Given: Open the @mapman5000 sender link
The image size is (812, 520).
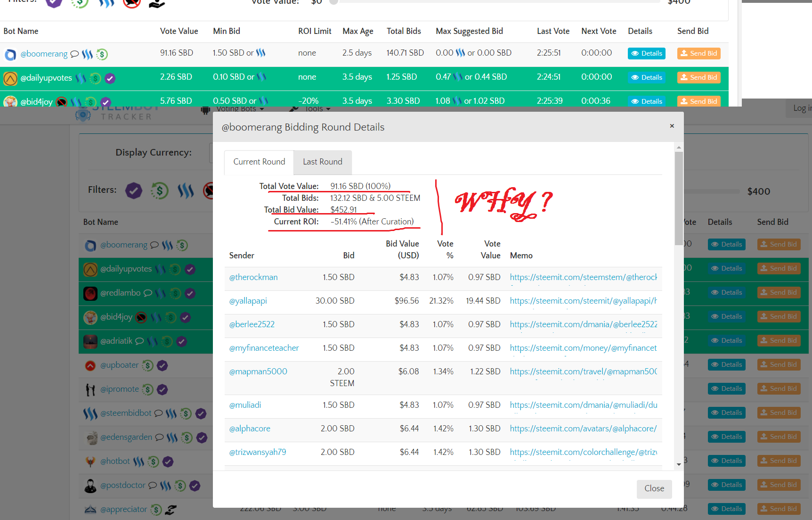Looking at the screenshot, I should pyautogui.click(x=258, y=371).
